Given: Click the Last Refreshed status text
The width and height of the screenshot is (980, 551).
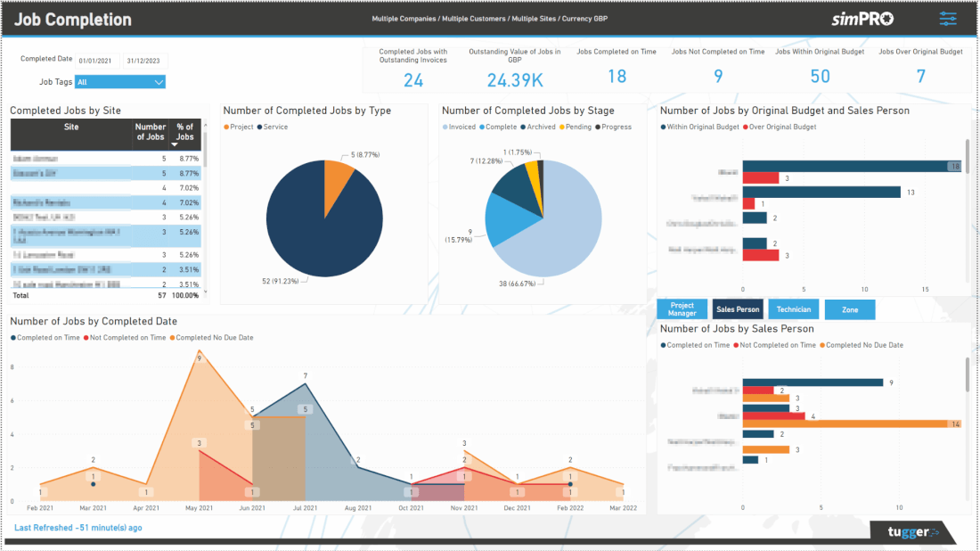Looking at the screenshot, I should (x=78, y=528).
